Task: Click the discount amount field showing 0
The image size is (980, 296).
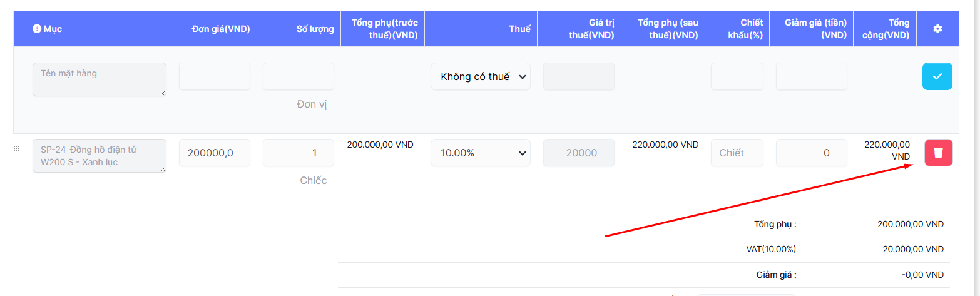Action: tap(811, 153)
